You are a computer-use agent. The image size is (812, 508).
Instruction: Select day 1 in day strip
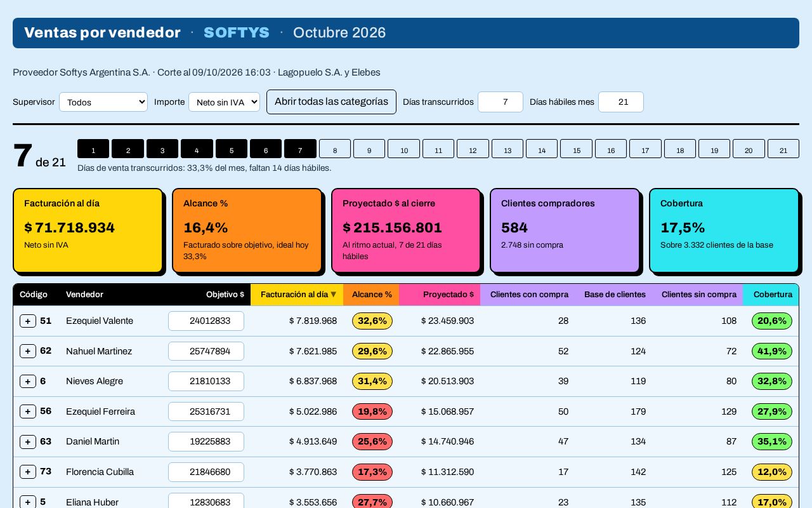93,149
